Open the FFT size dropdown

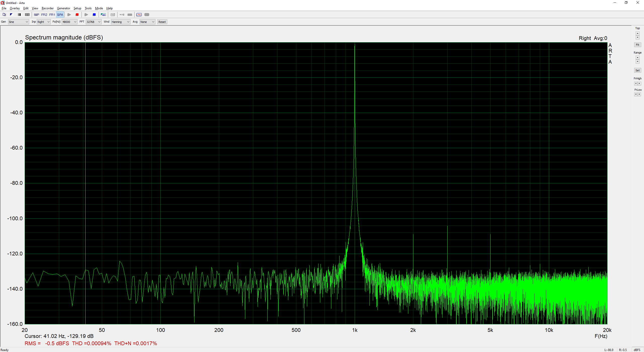[x=94, y=22]
